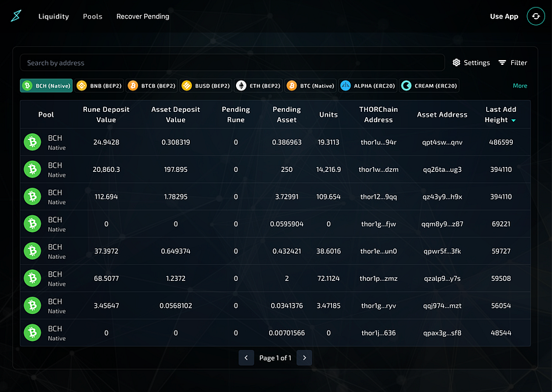Click rune deposit value 112.694
The image size is (552, 392).
pos(106,197)
